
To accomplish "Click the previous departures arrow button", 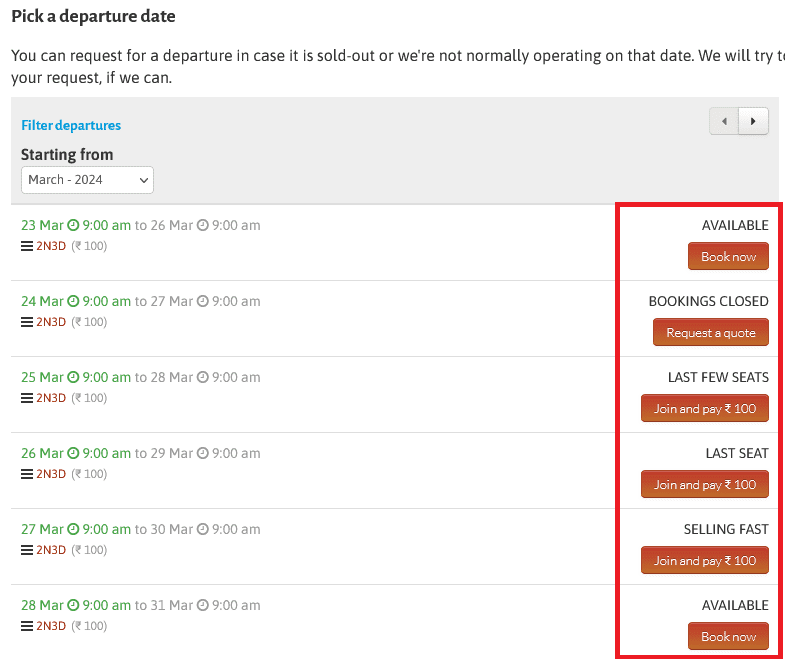I will point(724,121).
